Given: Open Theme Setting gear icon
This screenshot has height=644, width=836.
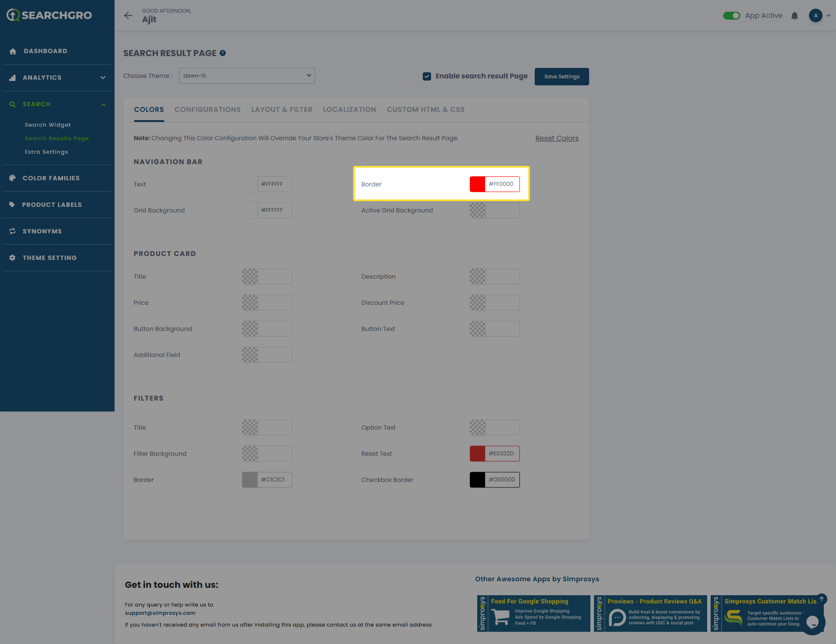Looking at the screenshot, I should point(12,258).
